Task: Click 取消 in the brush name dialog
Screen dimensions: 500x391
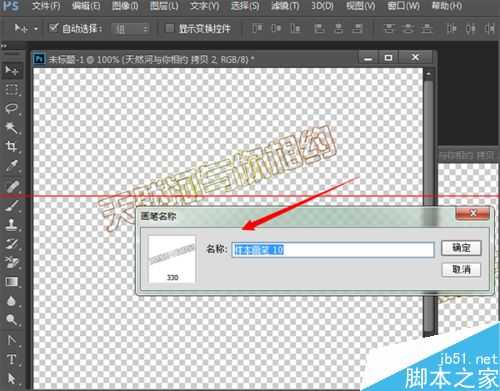Action: pos(461,269)
